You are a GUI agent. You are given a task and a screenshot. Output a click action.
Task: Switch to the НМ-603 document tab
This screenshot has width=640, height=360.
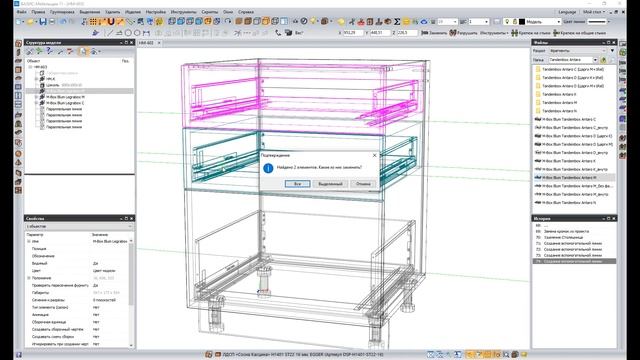pyautogui.click(x=147, y=42)
